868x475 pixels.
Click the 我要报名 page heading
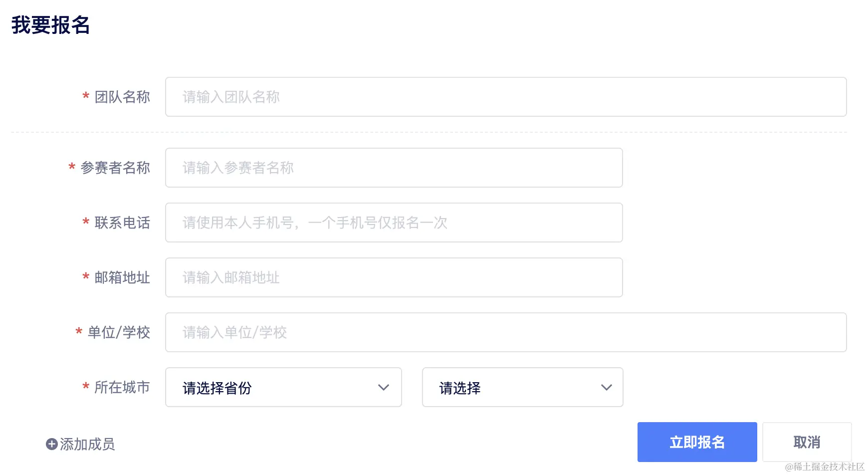[50, 25]
